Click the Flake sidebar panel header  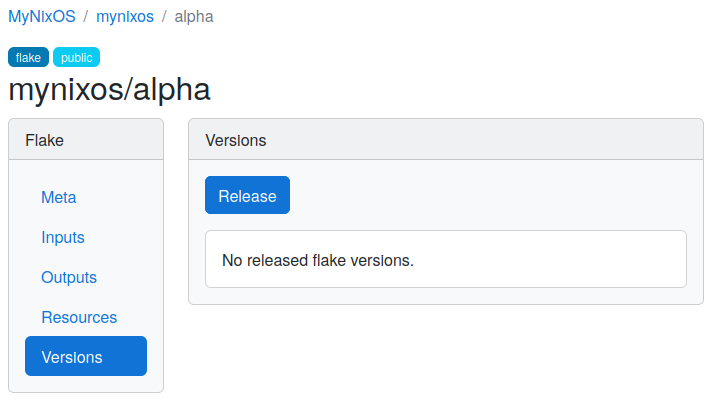86,140
